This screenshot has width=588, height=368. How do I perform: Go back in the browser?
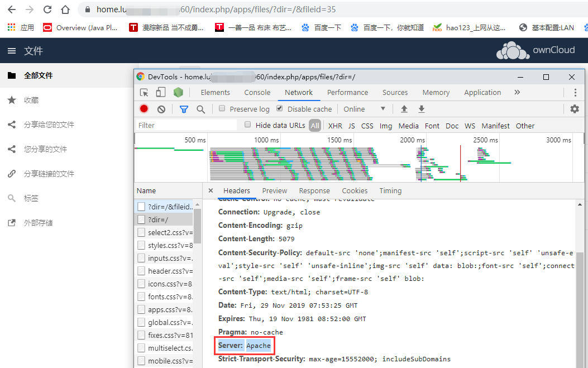12,9
